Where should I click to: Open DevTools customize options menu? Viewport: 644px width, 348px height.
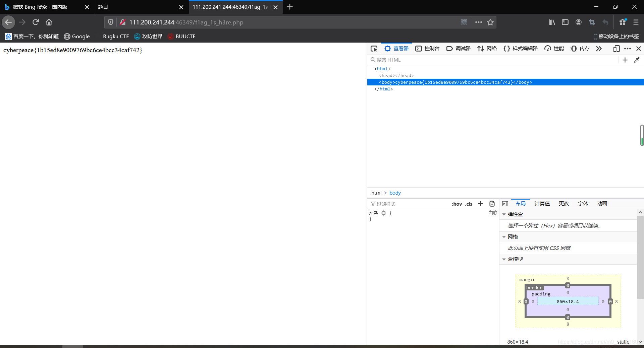pyautogui.click(x=628, y=49)
